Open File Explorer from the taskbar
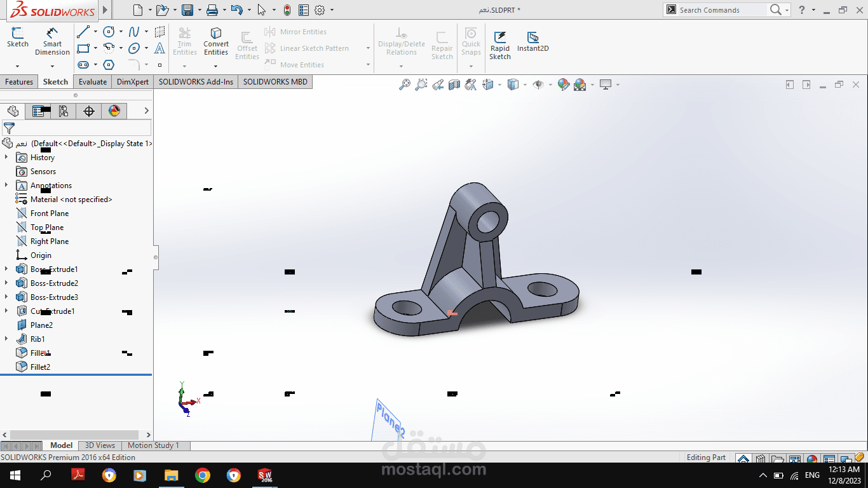 coord(172,475)
